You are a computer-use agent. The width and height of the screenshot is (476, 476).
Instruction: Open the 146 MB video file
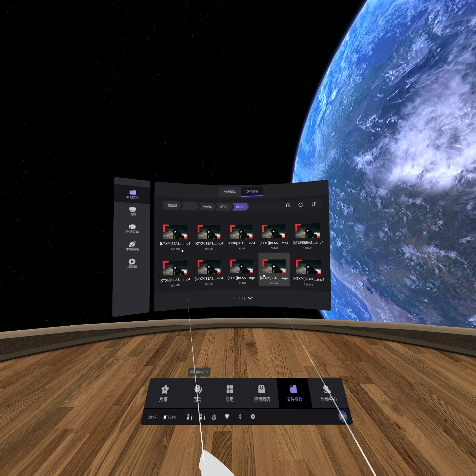(x=175, y=237)
